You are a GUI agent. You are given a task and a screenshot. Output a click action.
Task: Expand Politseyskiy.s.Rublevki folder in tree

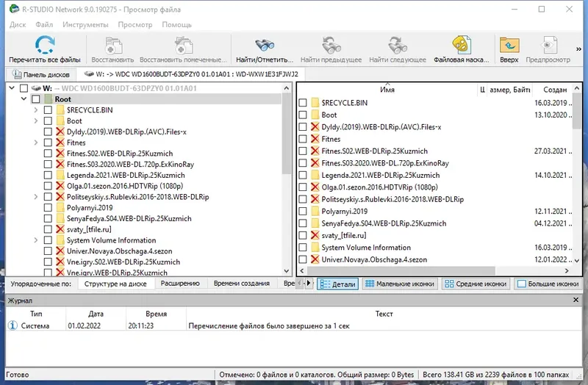36,197
